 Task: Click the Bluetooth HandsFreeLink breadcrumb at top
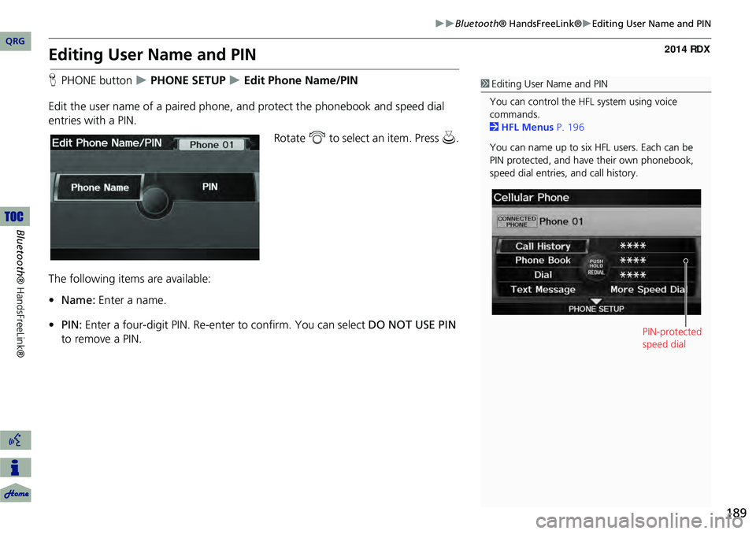point(518,24)
